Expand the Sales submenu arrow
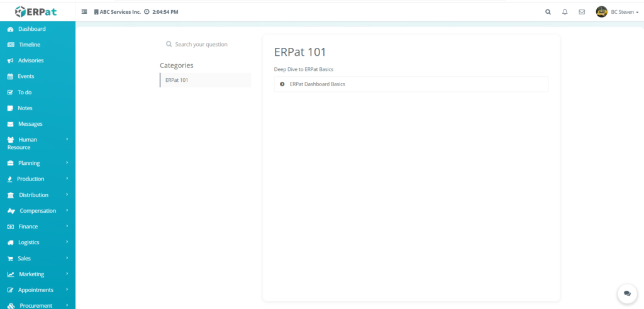This screenshot has height=309, width=644. coord(67,258)
